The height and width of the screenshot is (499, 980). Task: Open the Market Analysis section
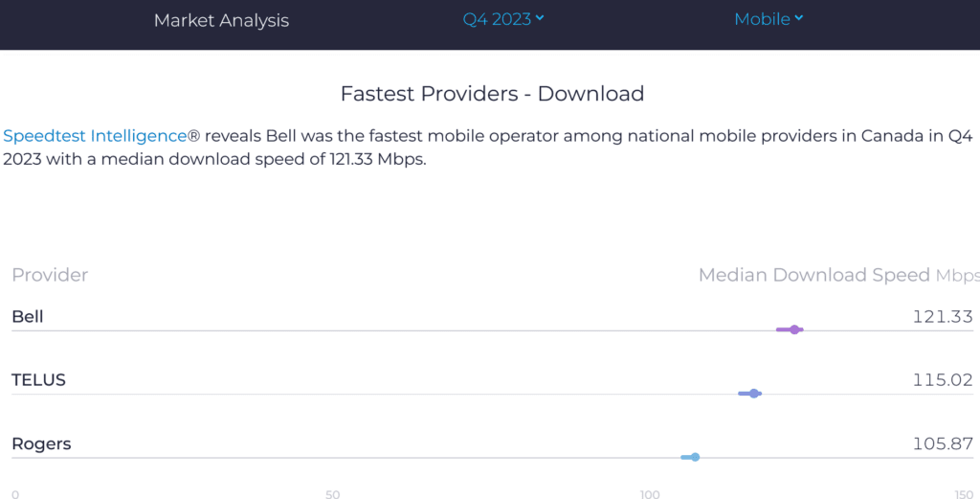pyautogui.click(x=221, y=20)
